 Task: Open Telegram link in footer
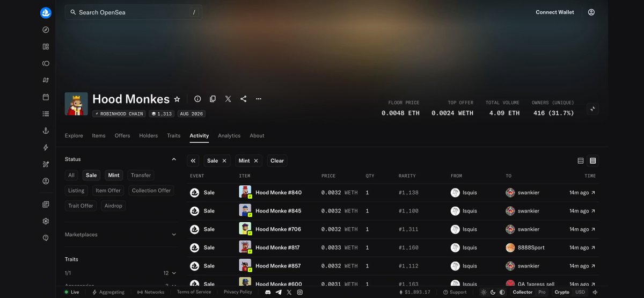[279, 292]
